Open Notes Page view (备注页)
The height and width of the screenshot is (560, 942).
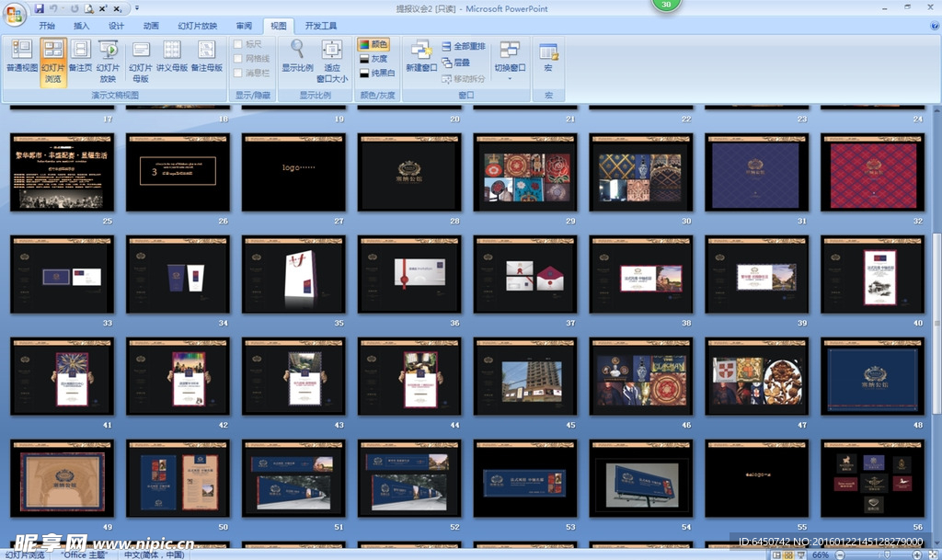[80, 57]
